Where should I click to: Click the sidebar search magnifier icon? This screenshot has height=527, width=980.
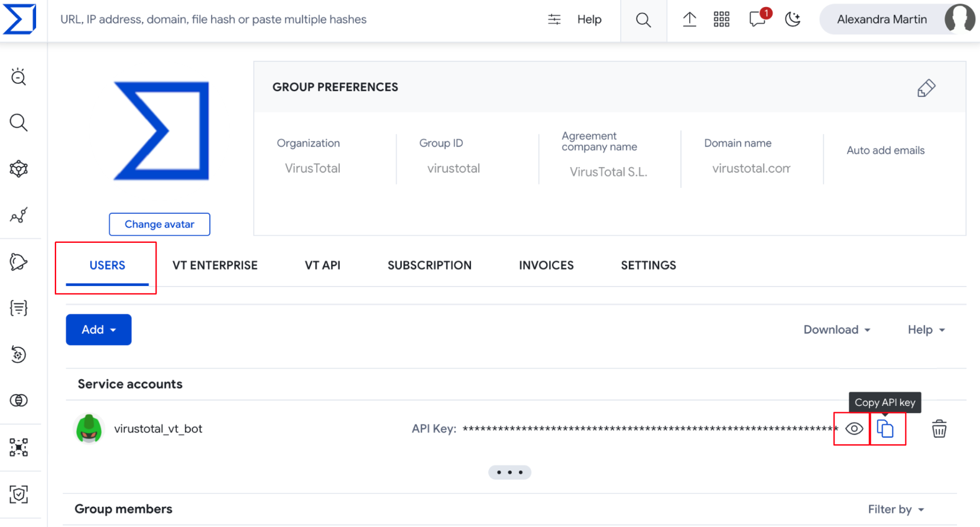click(x=19, y=122)
